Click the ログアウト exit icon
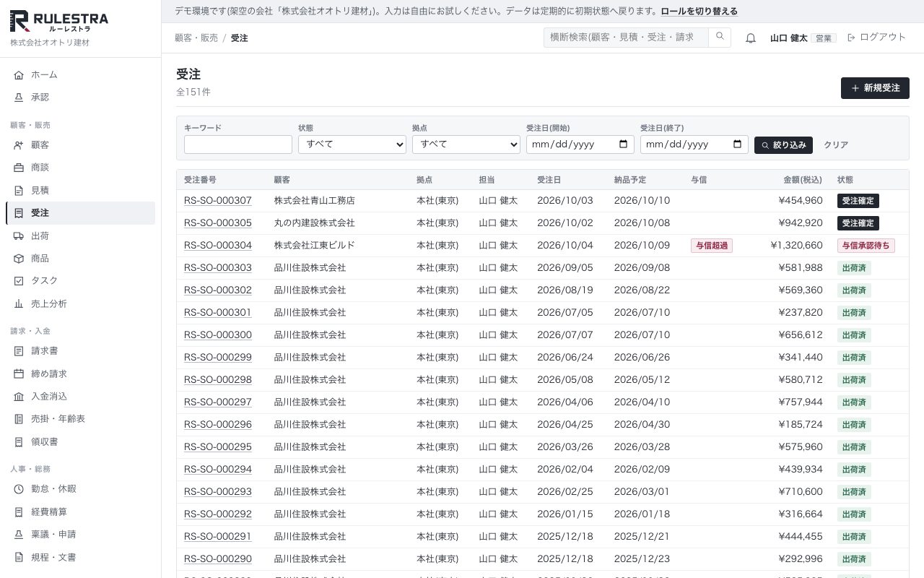Image resolution: width=924 pixels, height=578 pixels. [x=851, y=37]
